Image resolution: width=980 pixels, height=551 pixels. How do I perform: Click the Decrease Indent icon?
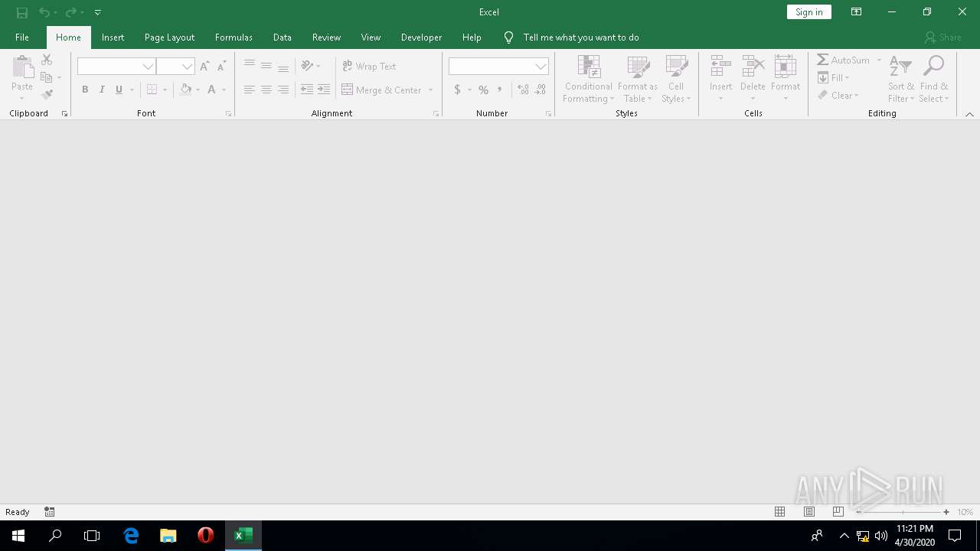point(307,90)
